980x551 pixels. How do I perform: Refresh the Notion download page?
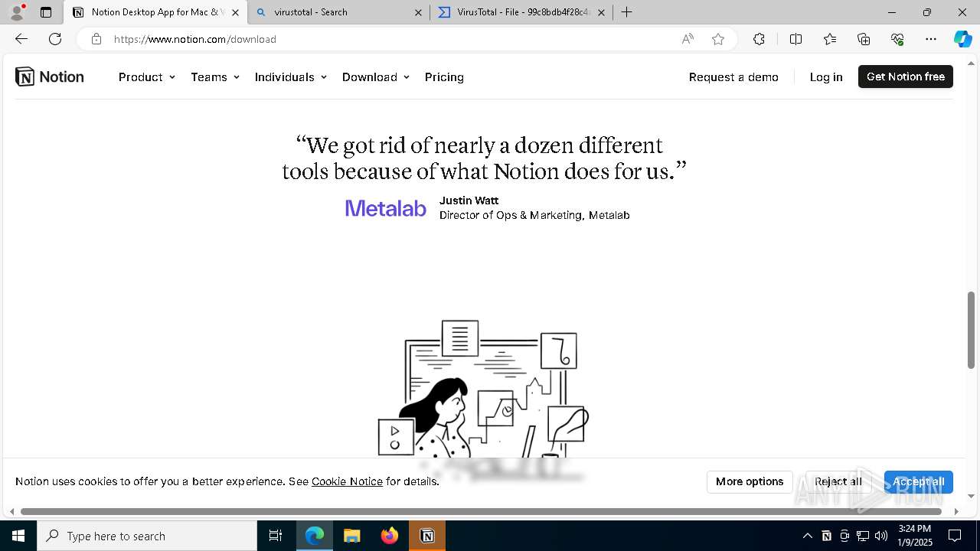click(55, 39)
